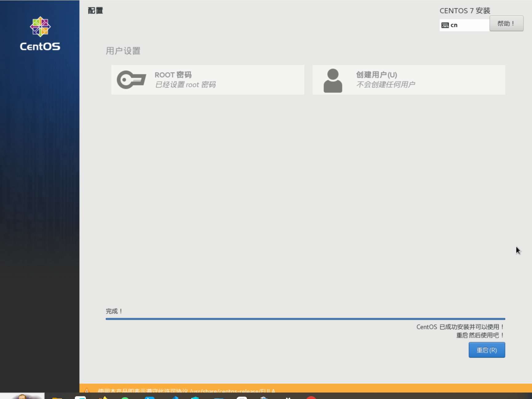Click the installation progress bar

point(305,319)
